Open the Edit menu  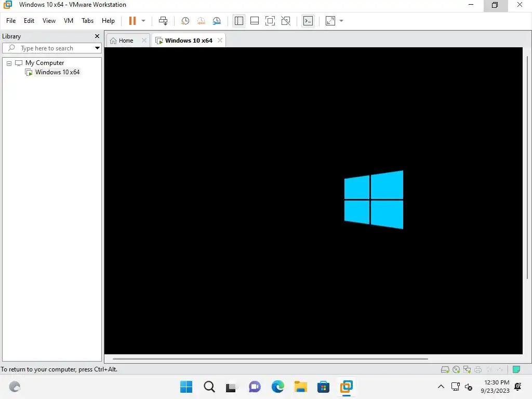29,21
